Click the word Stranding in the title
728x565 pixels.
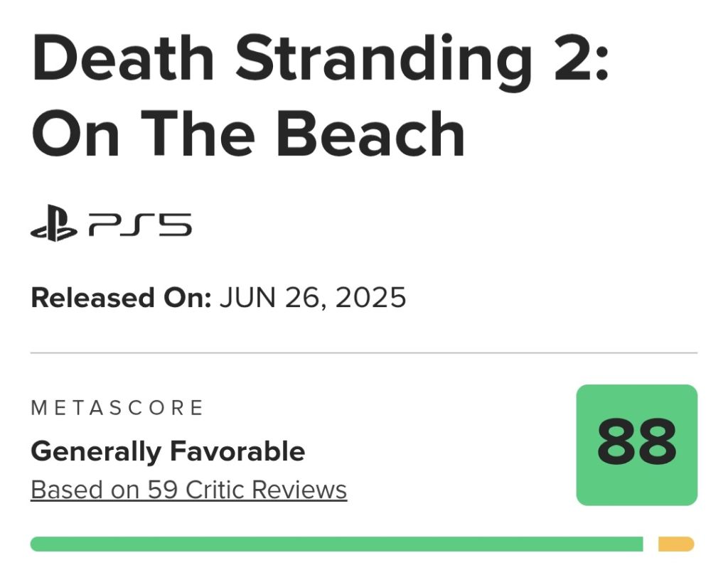(x=383, y=62)
